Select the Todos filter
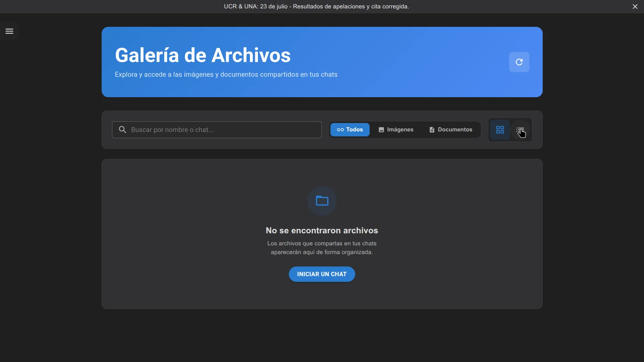Screen dimensions: 644x362 (x=350, y=130)
